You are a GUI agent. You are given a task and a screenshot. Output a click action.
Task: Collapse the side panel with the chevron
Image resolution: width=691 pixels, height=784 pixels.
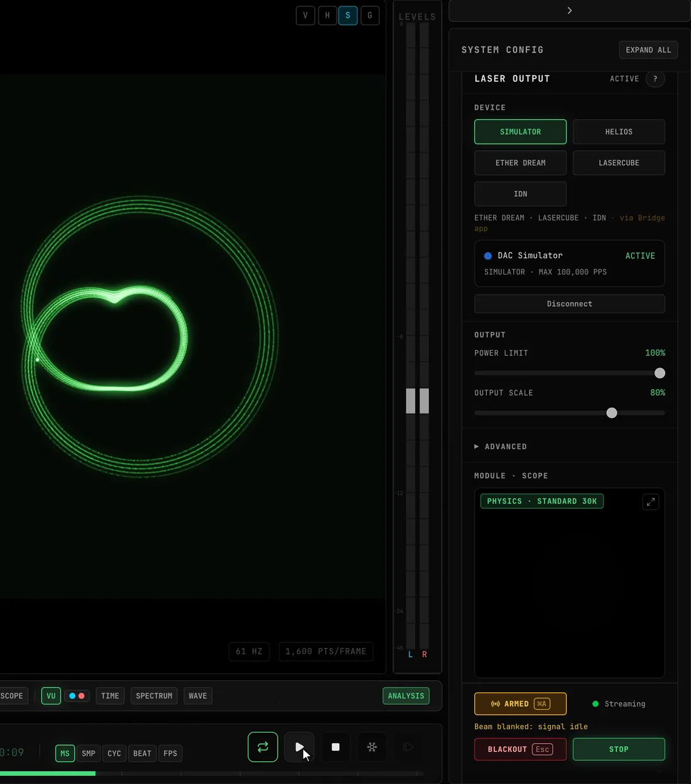(x=569, y=11)
